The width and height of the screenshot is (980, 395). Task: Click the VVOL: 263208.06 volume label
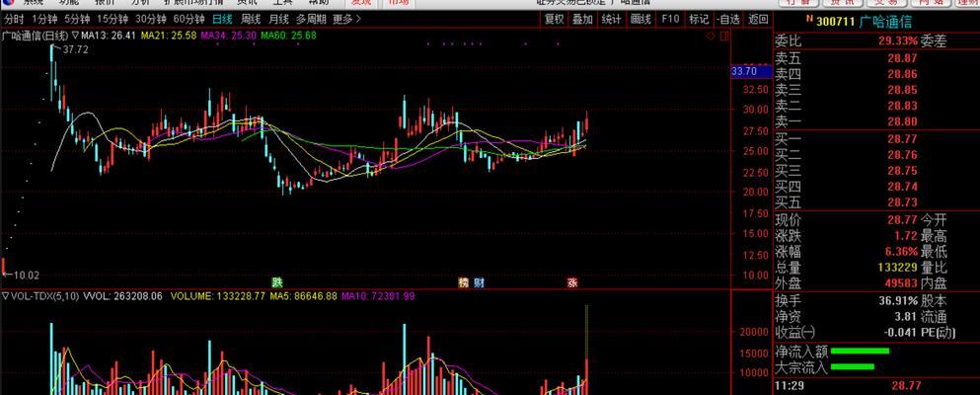pos(123,296)
